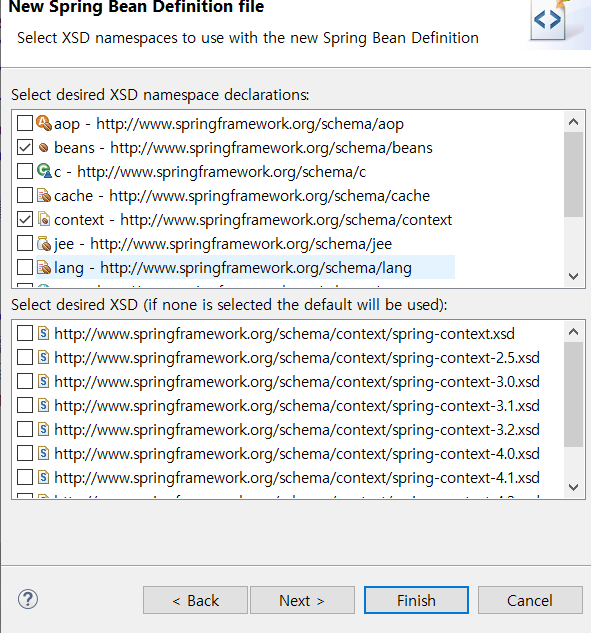Viewport: 591px width, 633px height.
Task: Click the spring-context.xsd file icon
Action: 44,333
